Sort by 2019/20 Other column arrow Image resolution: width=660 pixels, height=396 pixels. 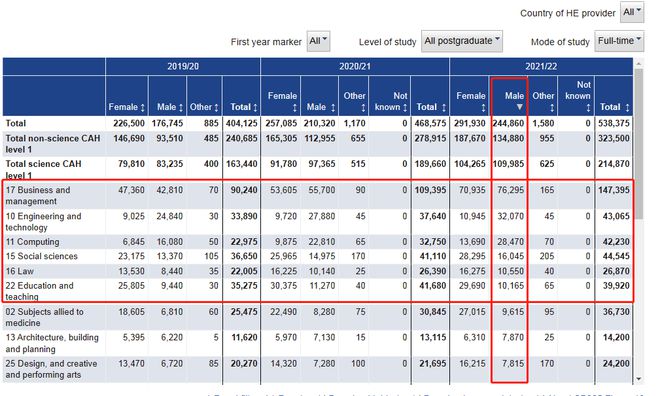216,108
